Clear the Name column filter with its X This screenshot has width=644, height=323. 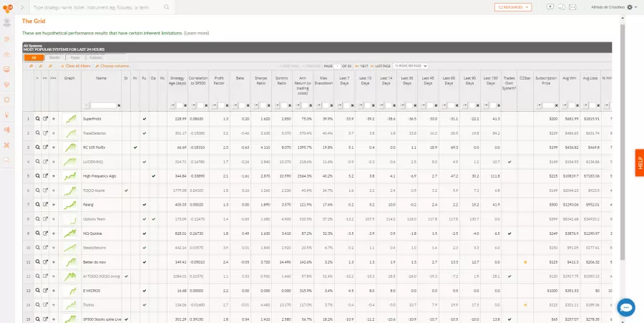tap(119, 105)
